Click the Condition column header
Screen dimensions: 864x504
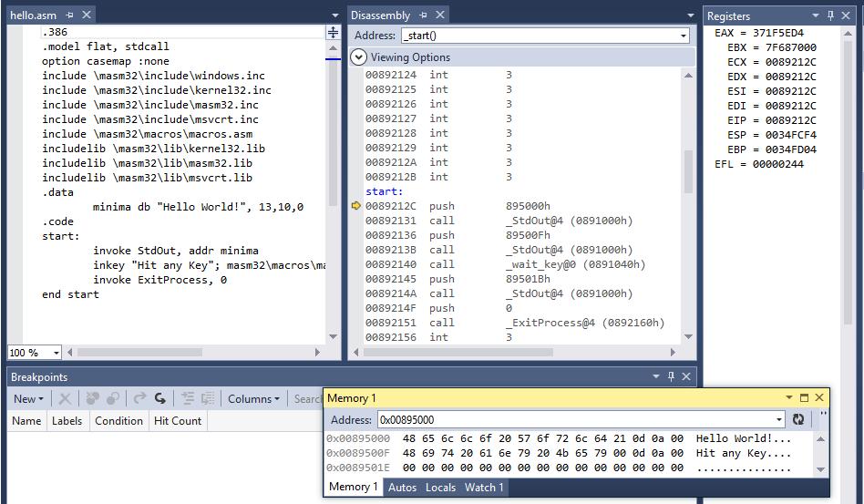coord(118,421)
